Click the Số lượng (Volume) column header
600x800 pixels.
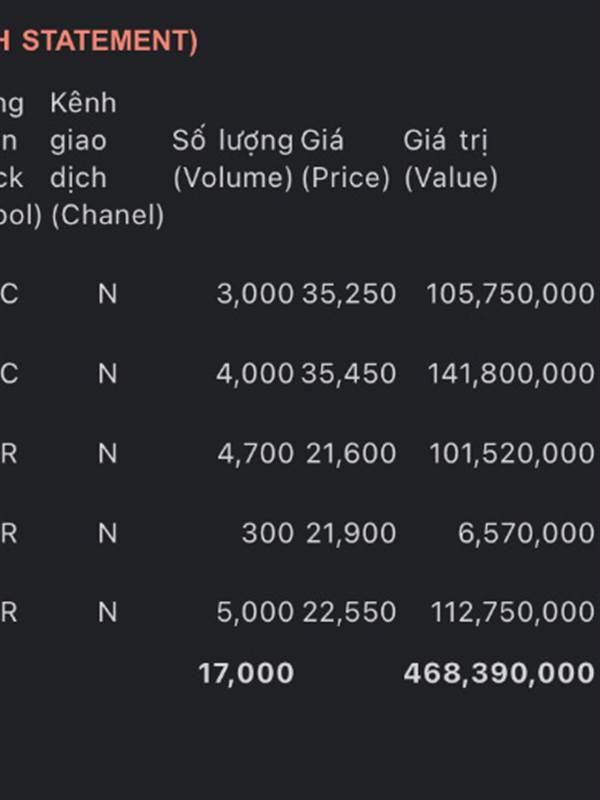pyautogui.click(x=233, y=159)
